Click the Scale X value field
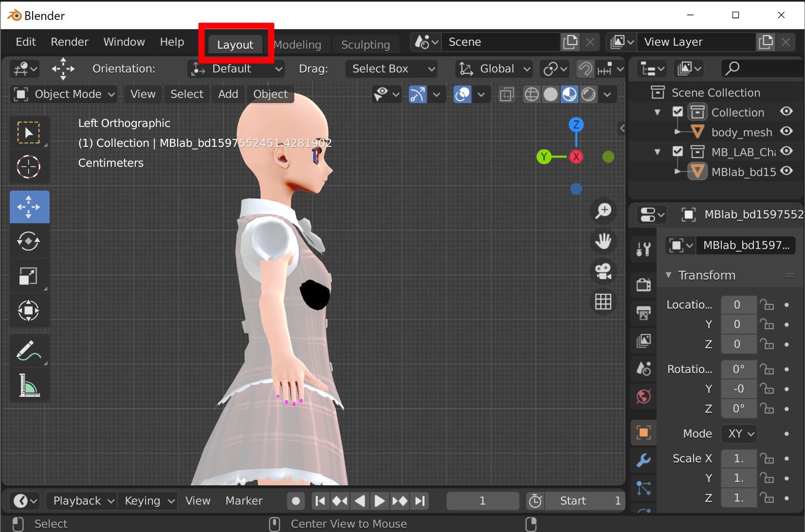This screenshot has height=532, width=805. pos(738,459)
